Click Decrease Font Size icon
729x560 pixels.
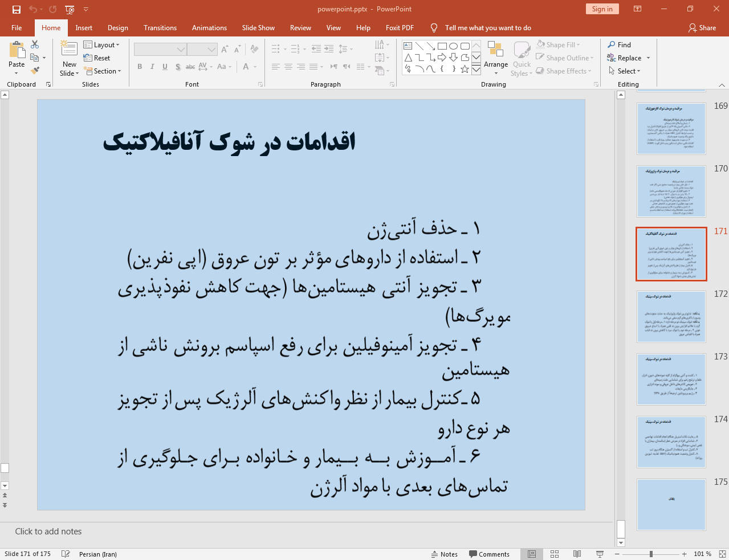point(238,50)
